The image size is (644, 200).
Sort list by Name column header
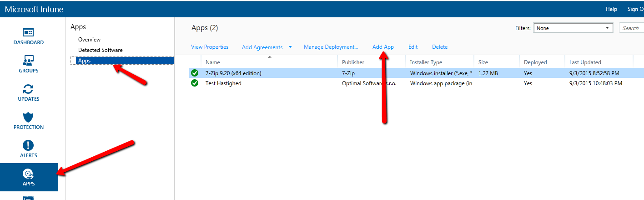[213, 62]
